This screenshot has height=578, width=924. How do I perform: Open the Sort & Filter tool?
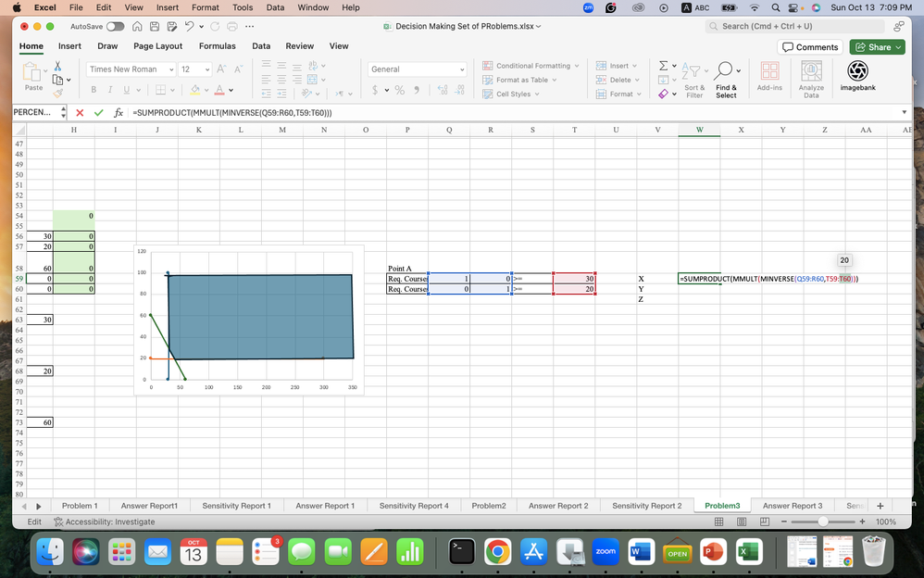click(x=692, y=72)
